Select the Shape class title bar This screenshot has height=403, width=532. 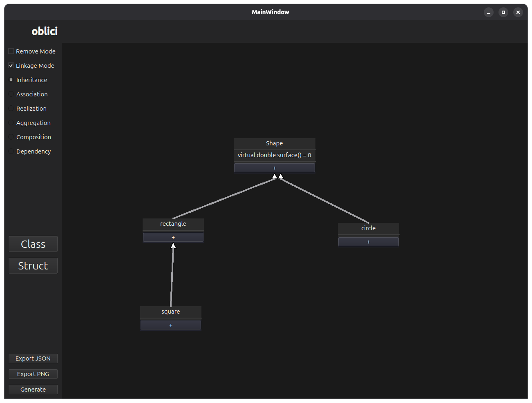274,143
